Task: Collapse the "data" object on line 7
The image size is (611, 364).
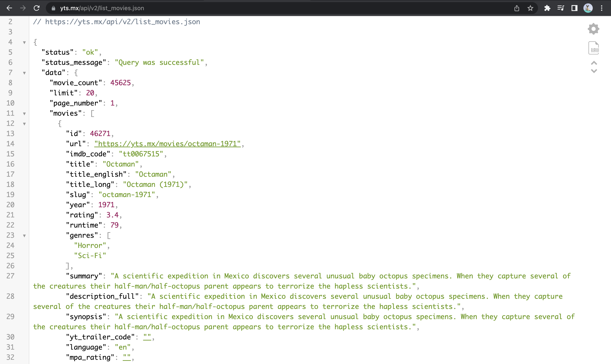Action: point(24,73)
